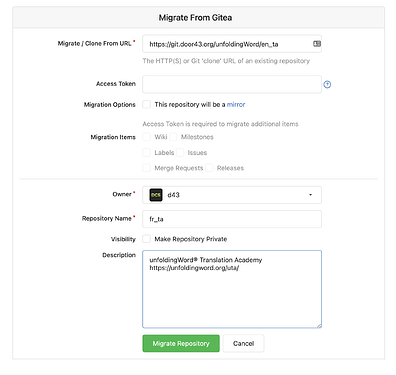Viewport: 396px width, 375px height.
Task: Click the Access Token label
Action: [116, 84]
